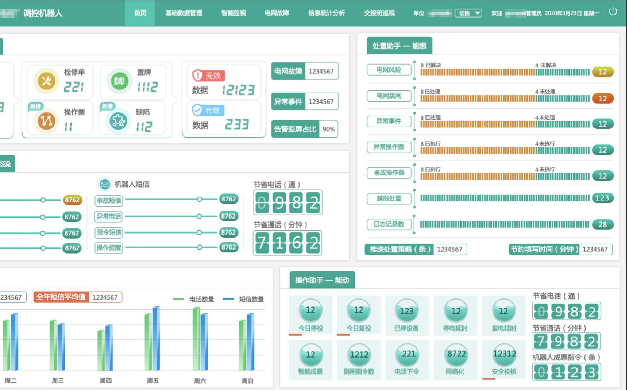
Task: Click the 推送处置策略（条）1234567 field
Action: pyautogui.click(x=415, y=249)
